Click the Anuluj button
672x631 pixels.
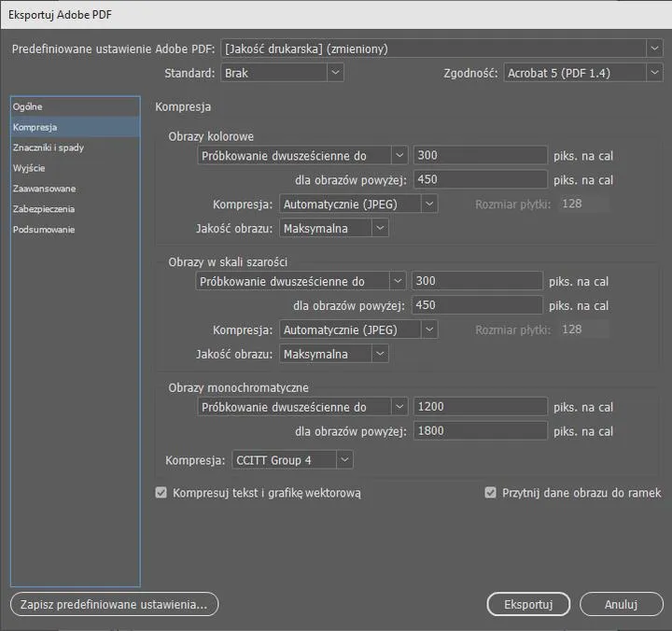[x=621, y=605]
